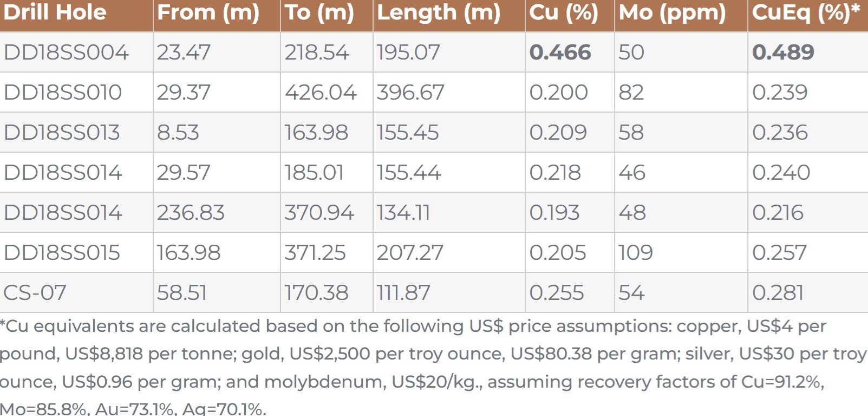Select the DD18SS013 row label
The image size is (868, 418).
[62, 133]
